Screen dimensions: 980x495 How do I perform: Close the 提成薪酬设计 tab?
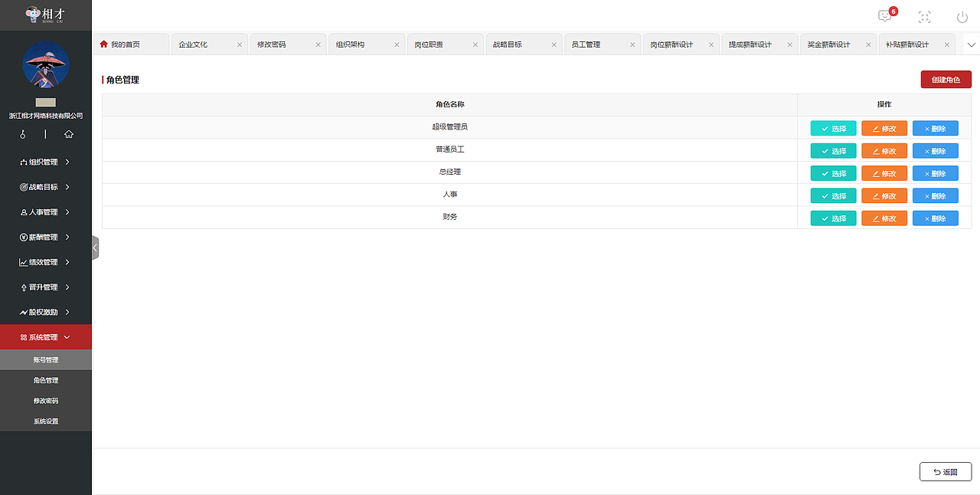(790, 44)
